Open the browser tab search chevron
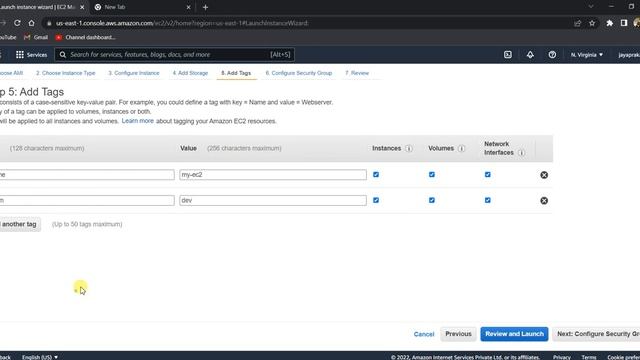 [591, 7]
